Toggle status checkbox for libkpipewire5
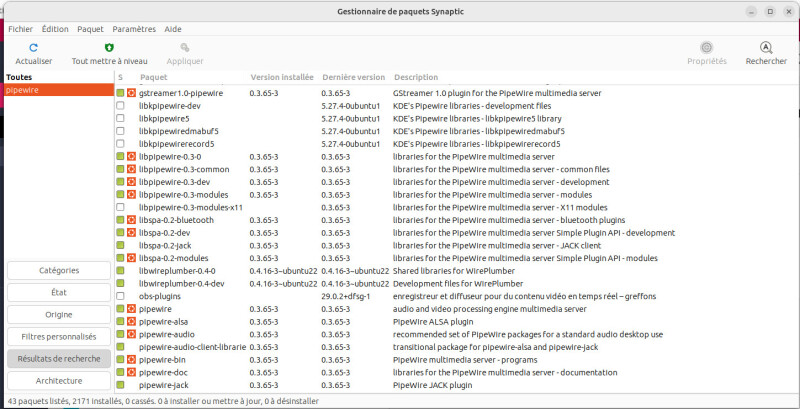Viewport: 800px width, 409px height. [x=120, y=119]
